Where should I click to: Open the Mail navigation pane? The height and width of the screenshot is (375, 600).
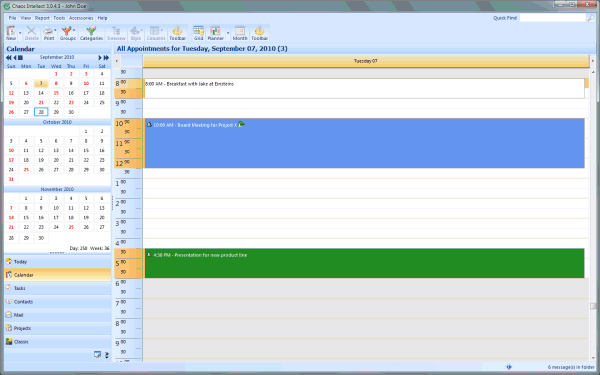tap(57, 315)
